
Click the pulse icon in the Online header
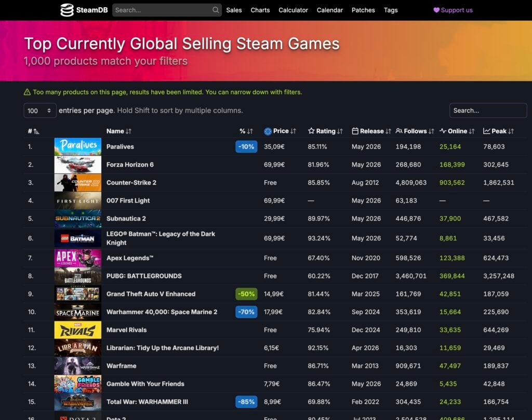point(443,131)
